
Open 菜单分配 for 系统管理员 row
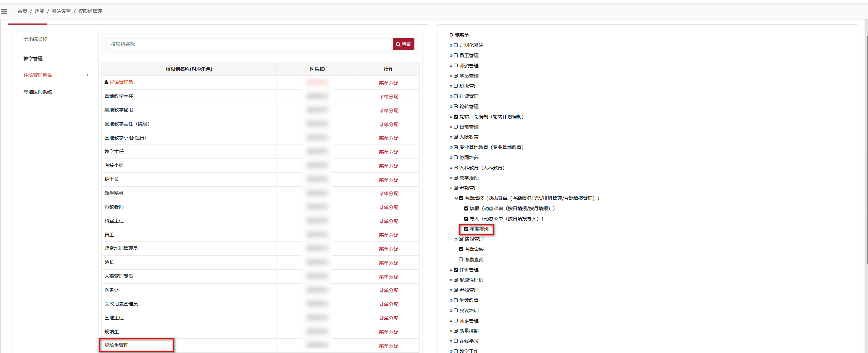(x=389, y=83)
